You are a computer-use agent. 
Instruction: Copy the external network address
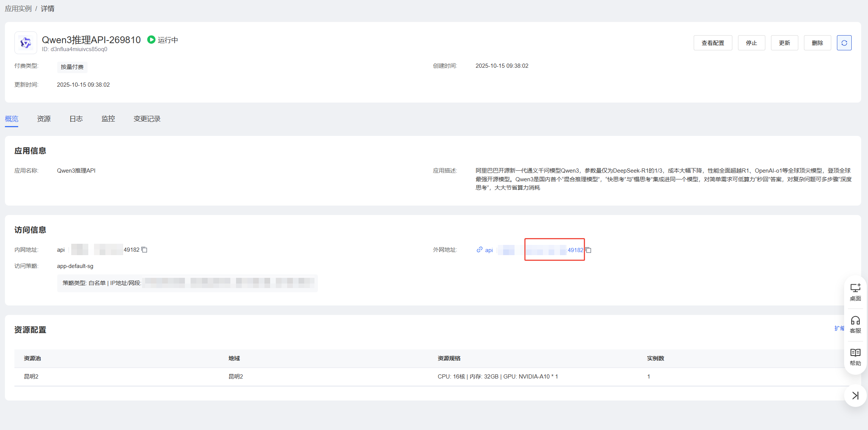(588, 250)
